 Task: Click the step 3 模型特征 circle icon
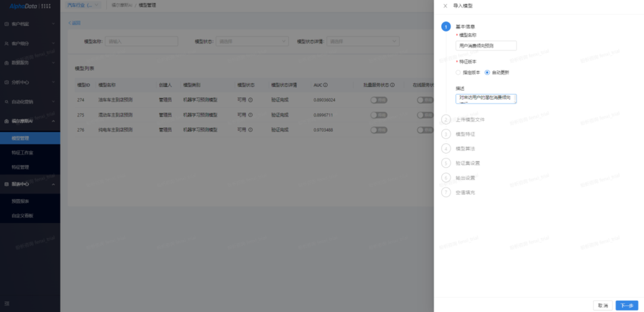pos(446,134)
